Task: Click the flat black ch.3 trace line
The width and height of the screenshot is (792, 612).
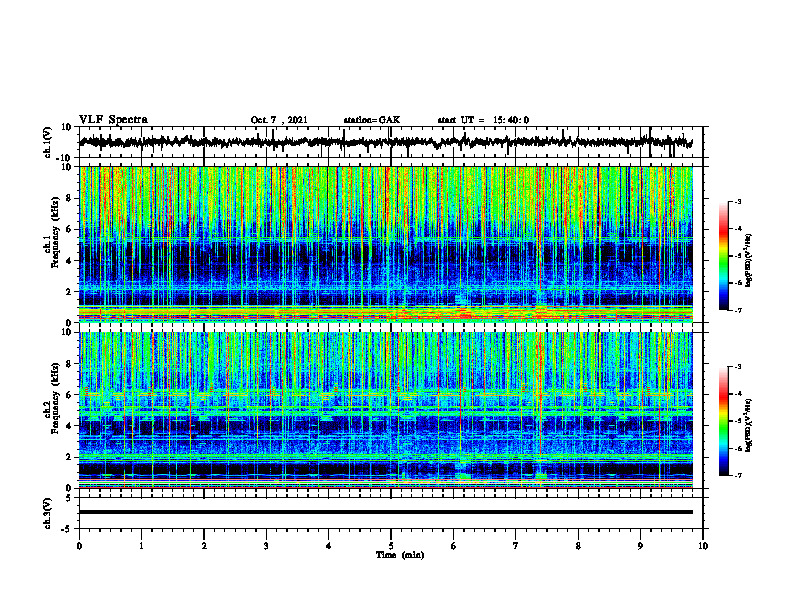Action: (x=385, y=512)
